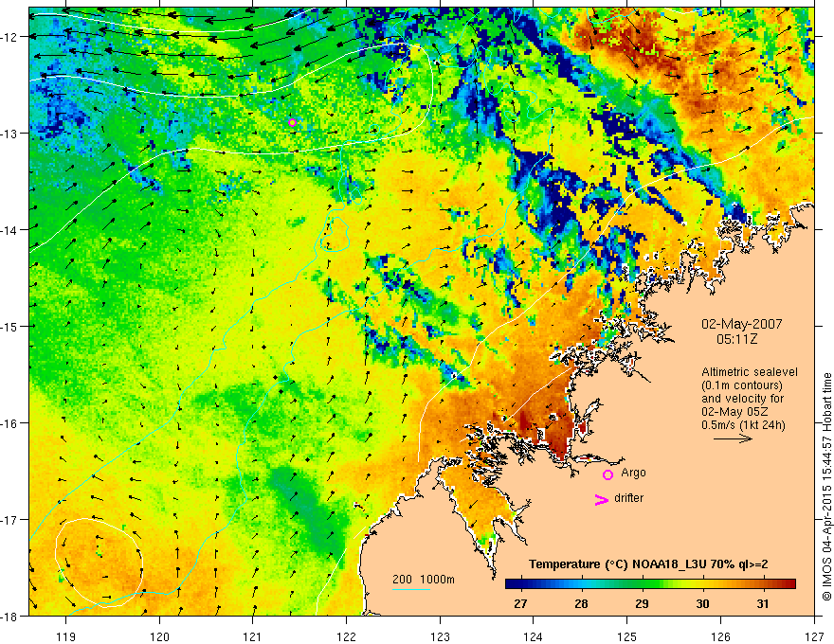Click the magenta Argo circle in legend

pos(607,474)
